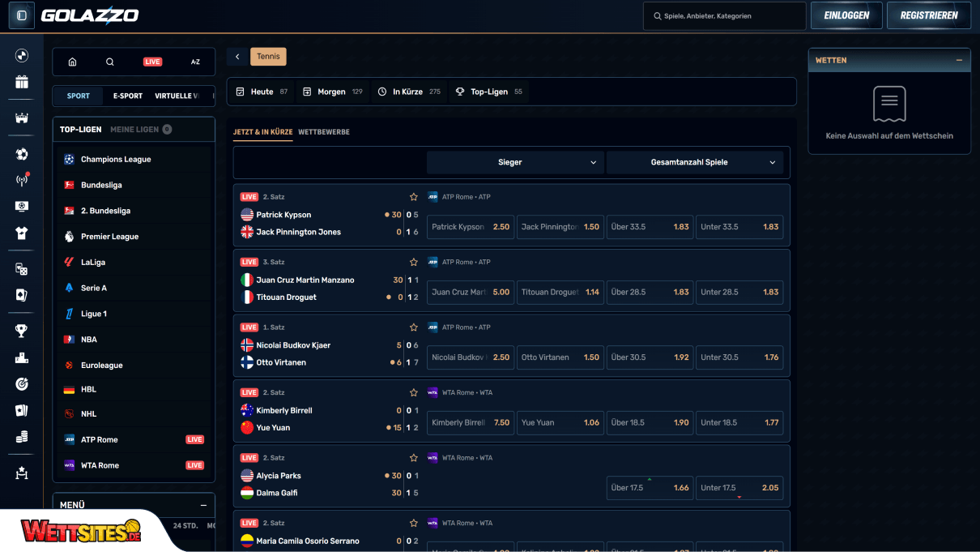Bet on Patrick Kypson at 2.50

[x=471, y=227]
